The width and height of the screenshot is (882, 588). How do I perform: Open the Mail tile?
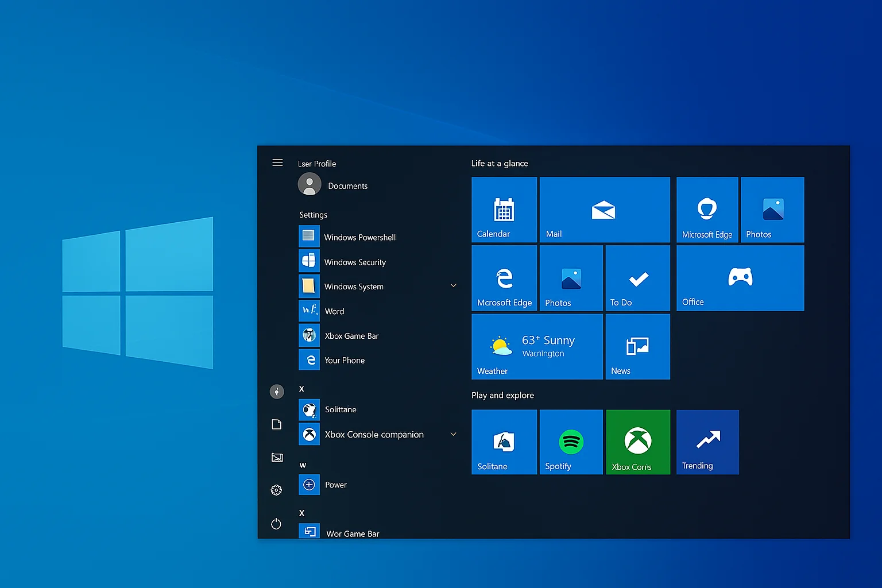tap(605, 210)
